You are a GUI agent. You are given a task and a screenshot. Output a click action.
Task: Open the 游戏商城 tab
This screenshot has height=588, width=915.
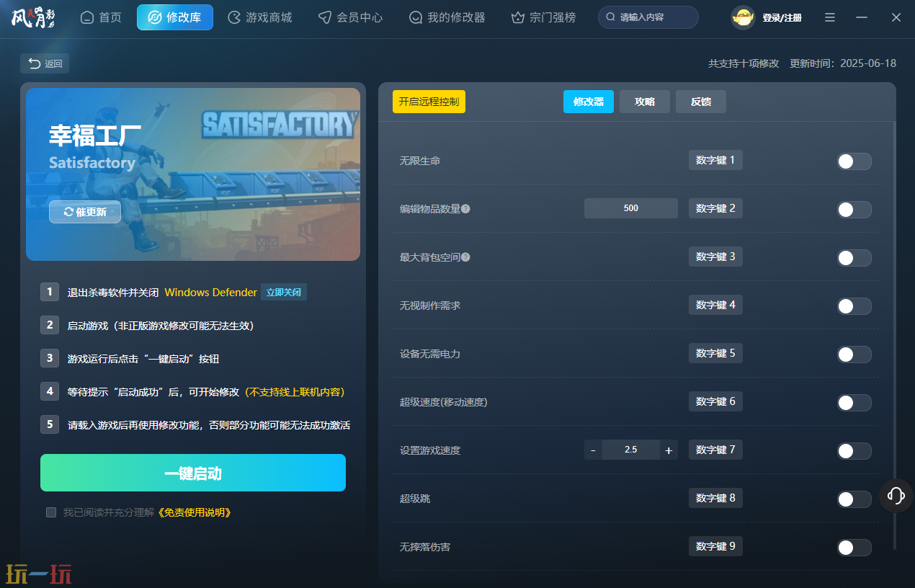tap(260, 17)
